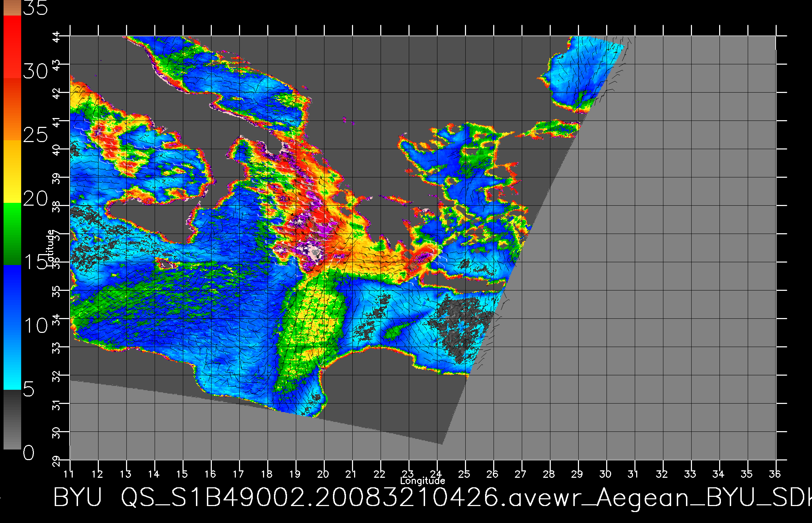
Task: Click longitude tick label '11'
Action: 69,474
